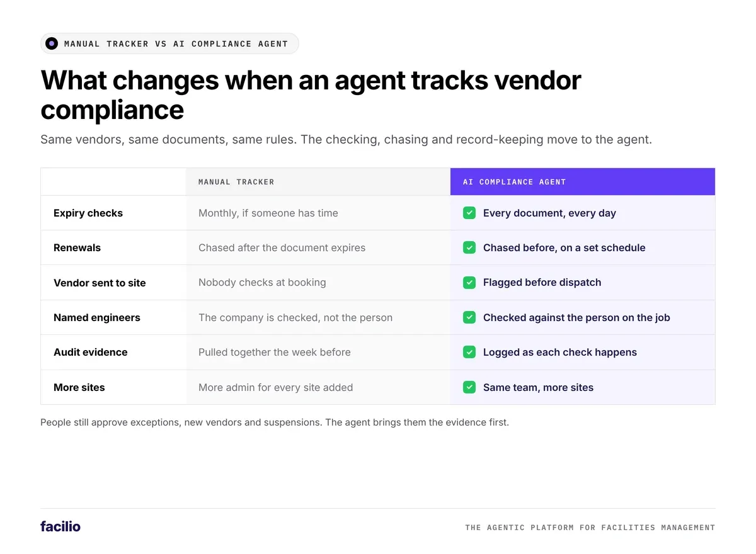This screenshot has width=756, height=554.
Task: Click the 'MANUAL TRACKER VS AI COMPLIANCE AGENT' badge text
Action: (176, 44)
